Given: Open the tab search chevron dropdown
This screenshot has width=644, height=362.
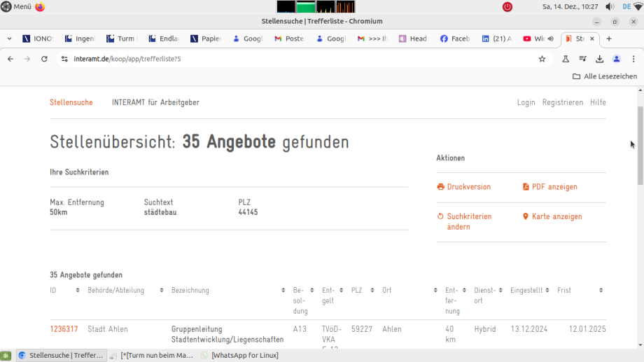Looking at the screenshot, I should [9, 39].
